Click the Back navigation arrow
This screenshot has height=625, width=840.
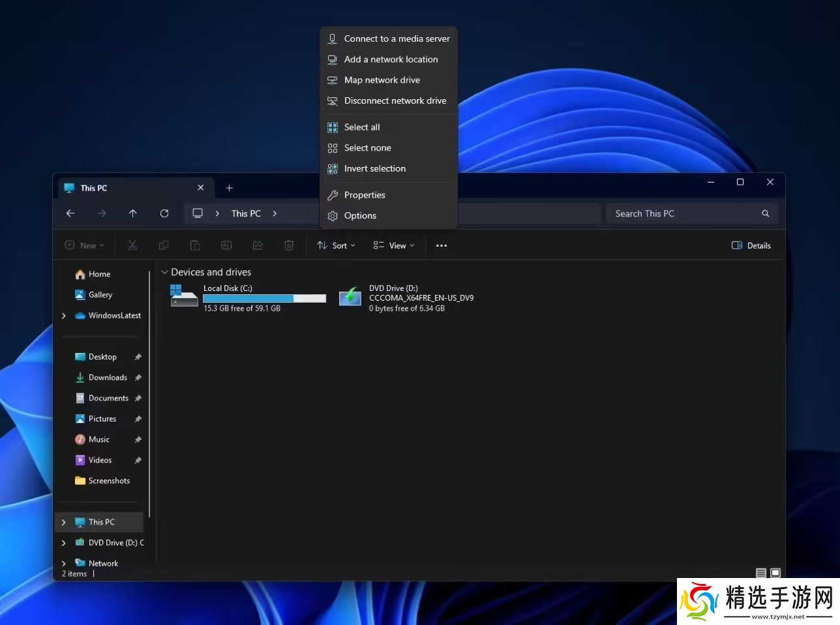point(70,213)
